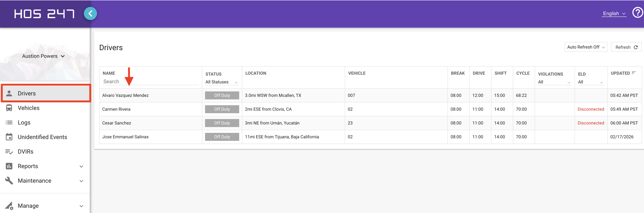
Task: Expand the Austion Powers account menu
Action: point(44,56)
